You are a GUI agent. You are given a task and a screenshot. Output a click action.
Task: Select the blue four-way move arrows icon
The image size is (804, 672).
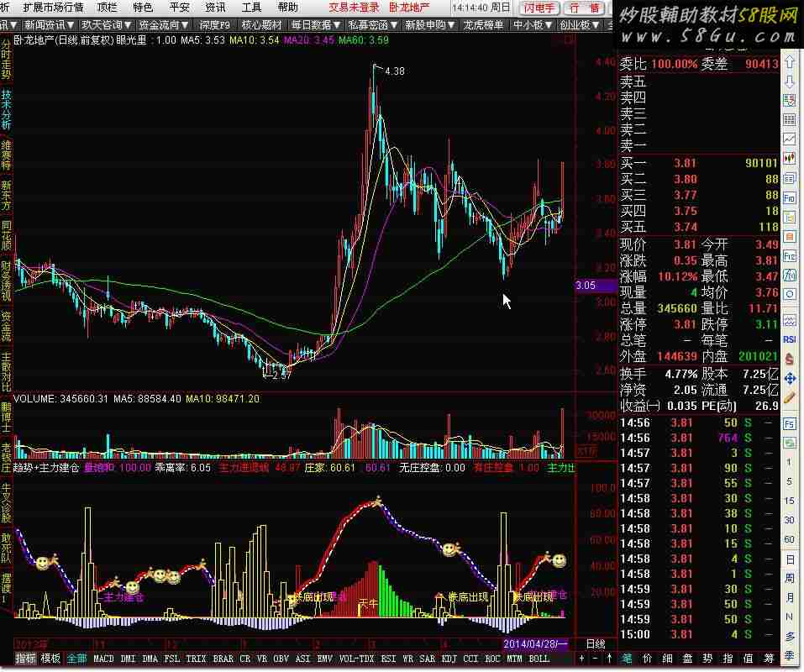[x=790, y=378]
